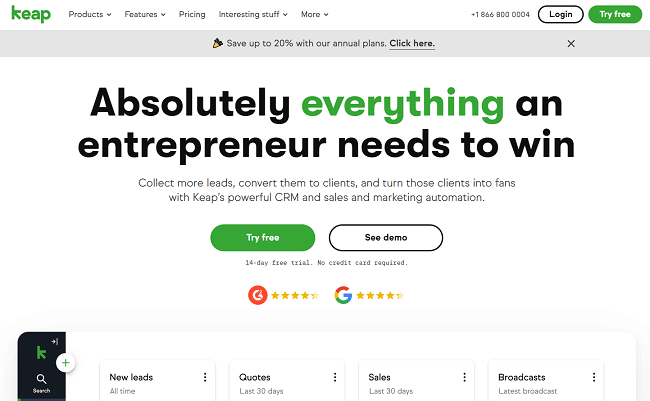Image resolution: width=650 pixels, height=401 pixels.
Task: Collapse the sidebar with the arrow icon
Action: [x=54, y=342]
